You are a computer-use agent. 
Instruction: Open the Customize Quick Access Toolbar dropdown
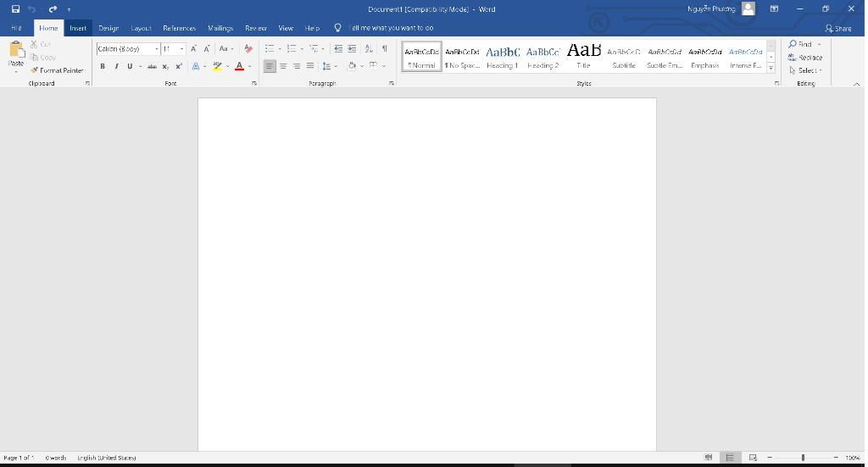tap(69, 9)
